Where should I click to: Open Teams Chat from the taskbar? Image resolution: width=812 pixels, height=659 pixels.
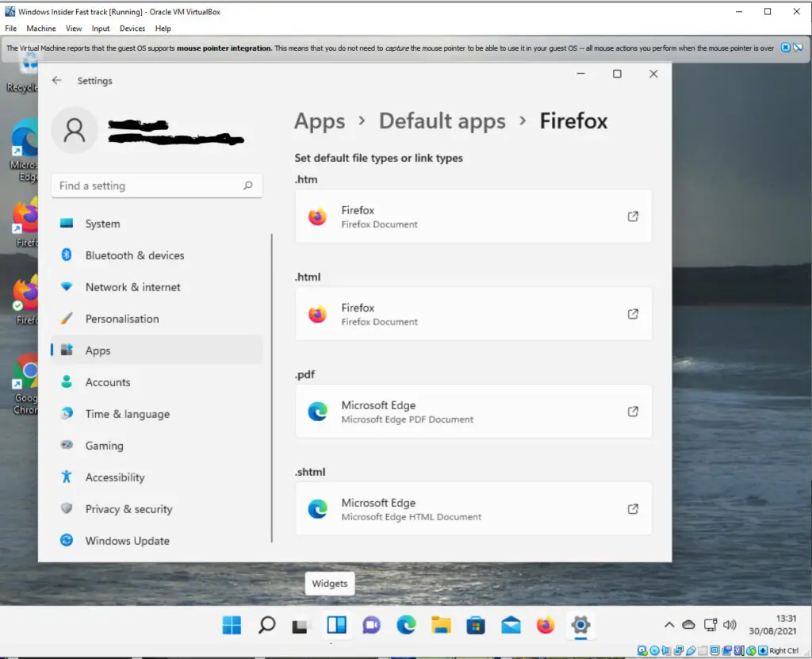371,626
